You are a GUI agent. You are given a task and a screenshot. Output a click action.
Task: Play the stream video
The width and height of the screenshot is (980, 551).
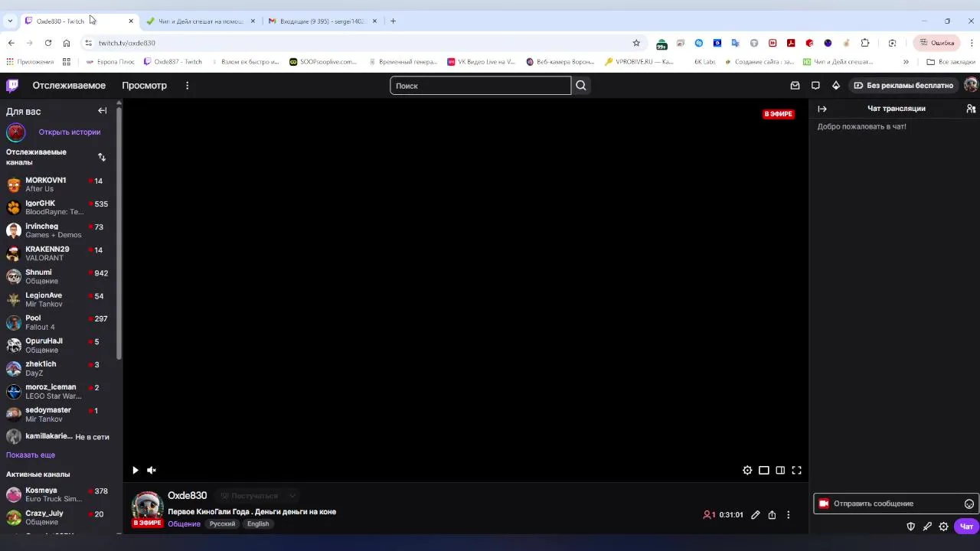tap(136, 470)
